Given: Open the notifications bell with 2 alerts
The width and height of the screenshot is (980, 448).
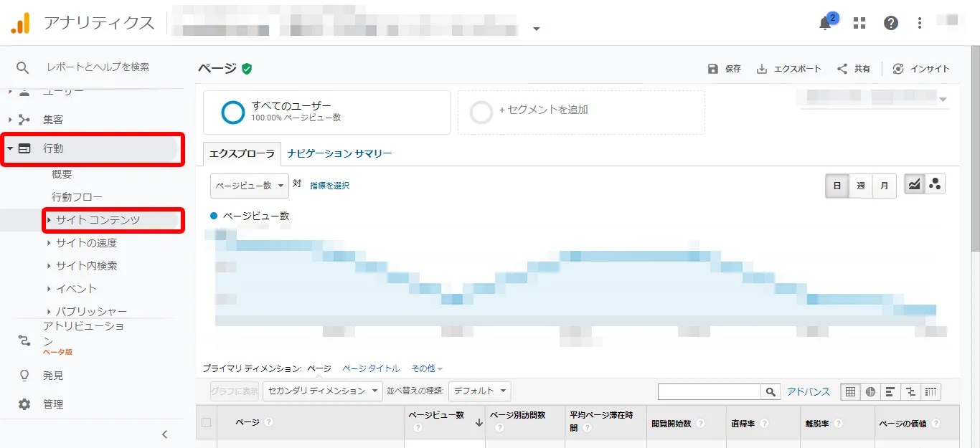Looking at the screenshot, I should [824, 22].
